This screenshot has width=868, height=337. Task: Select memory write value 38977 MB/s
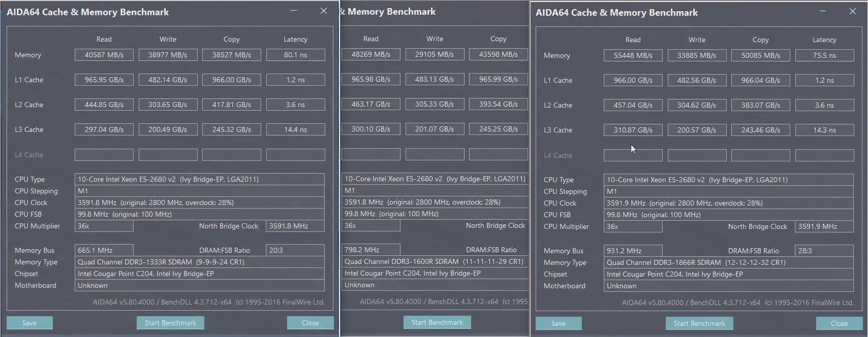[x=168, y=55]
